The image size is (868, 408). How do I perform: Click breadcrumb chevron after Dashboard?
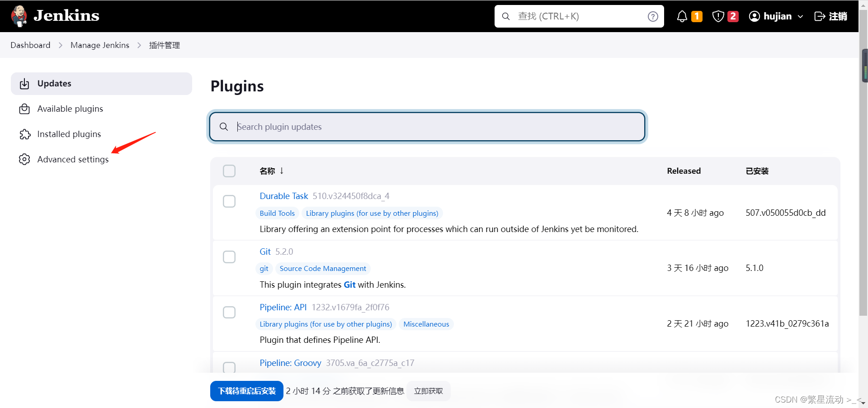coord(61,45)
